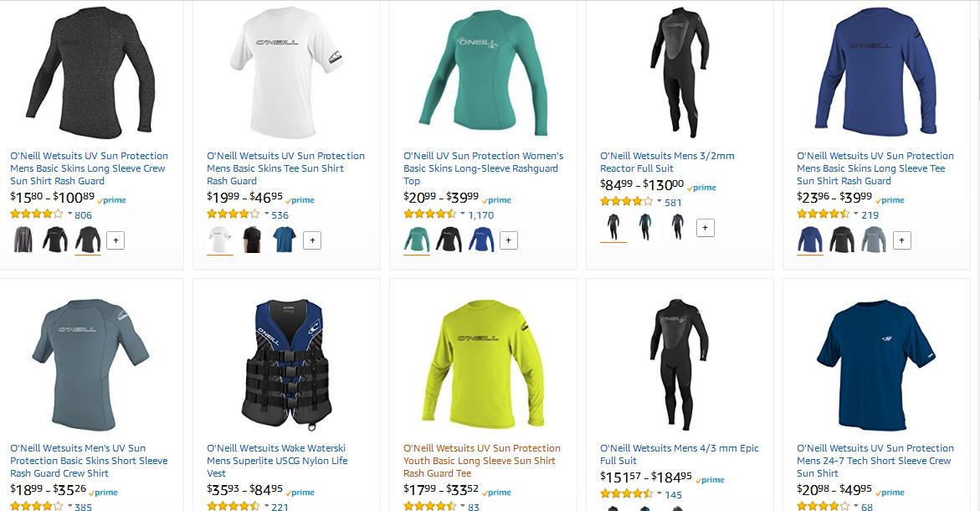Viewport: 980px width, 511px height.
Task: Choose the black swatch under Basic Skins Tee
Action: 252,240
